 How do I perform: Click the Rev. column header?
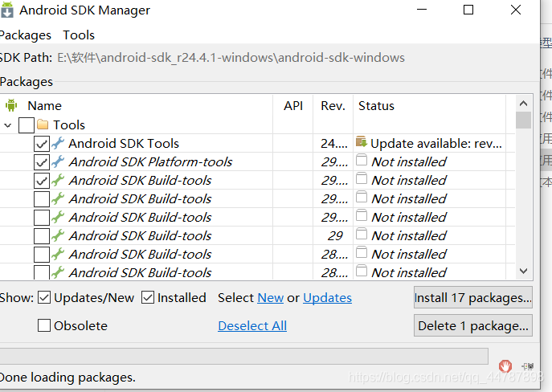click(333, 105)
